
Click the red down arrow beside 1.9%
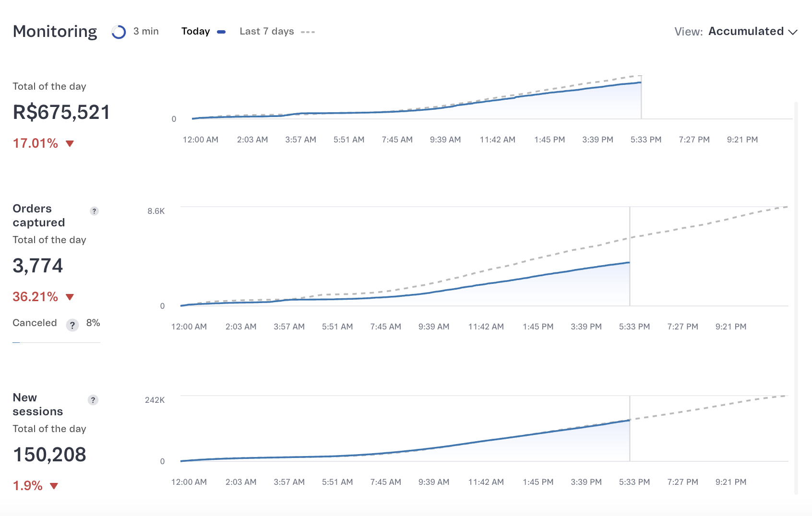tap(54, 486)
